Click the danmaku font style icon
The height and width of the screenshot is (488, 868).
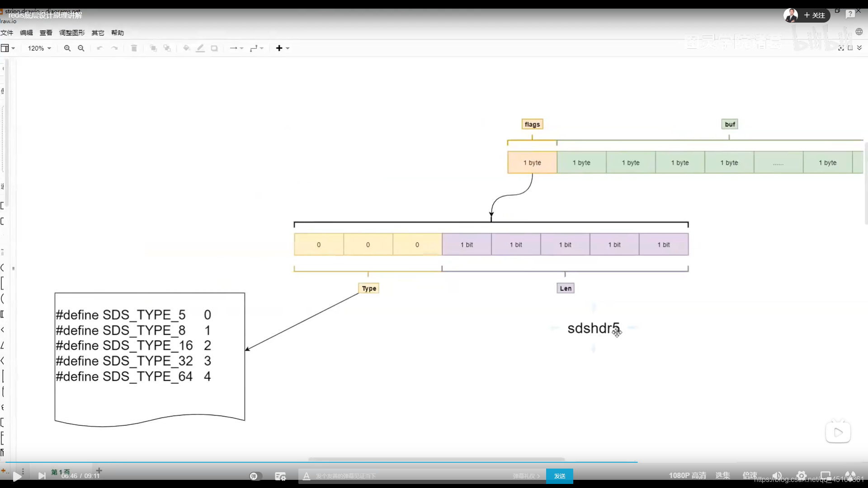coord(307,476)
